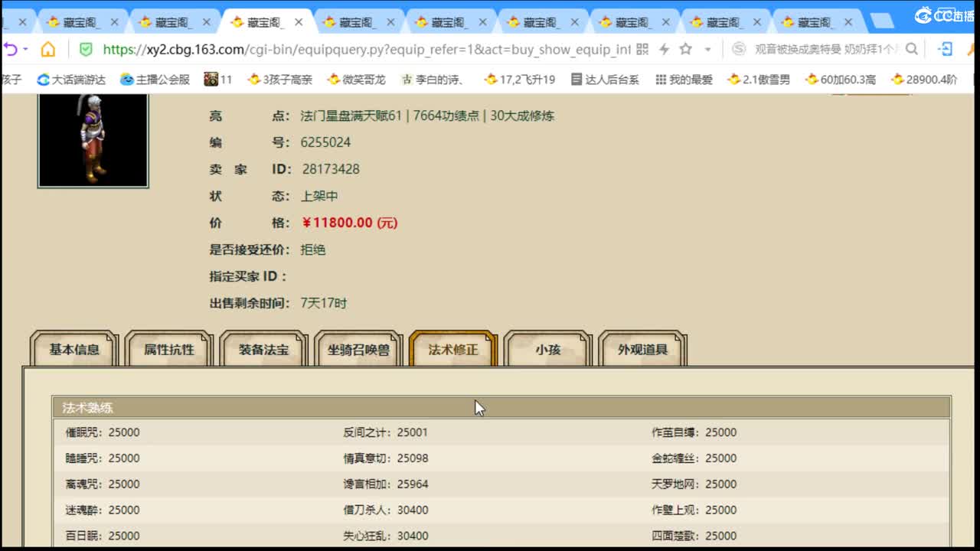The width and height of the screenshot is (980, 551).
Task: Go to browser home page icon
Action: pos(48,50)
